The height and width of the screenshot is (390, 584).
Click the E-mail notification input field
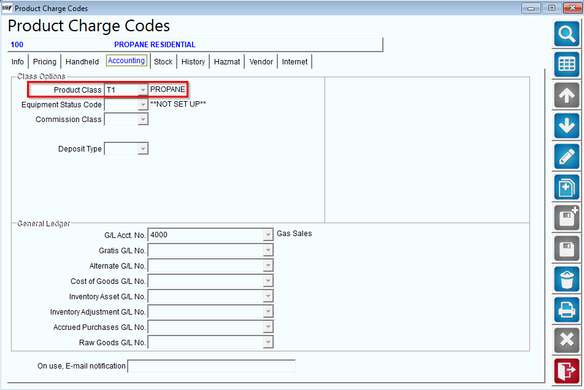pyautogui.click(x=212, y=366)
